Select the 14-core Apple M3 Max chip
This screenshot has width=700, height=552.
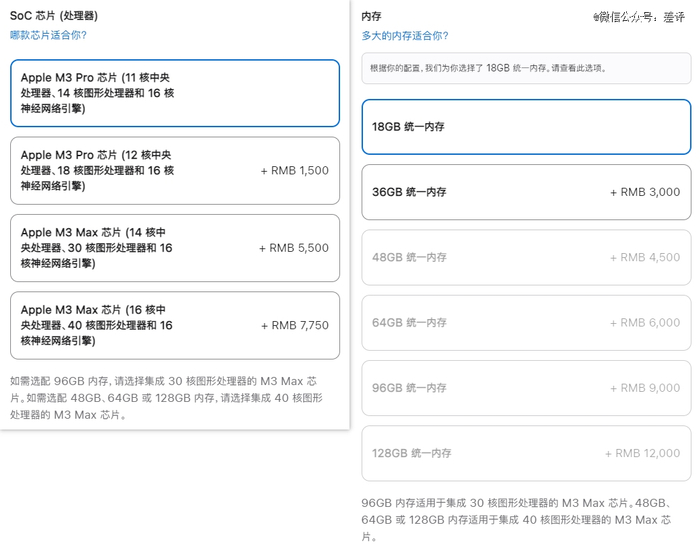tap(175, 248)
